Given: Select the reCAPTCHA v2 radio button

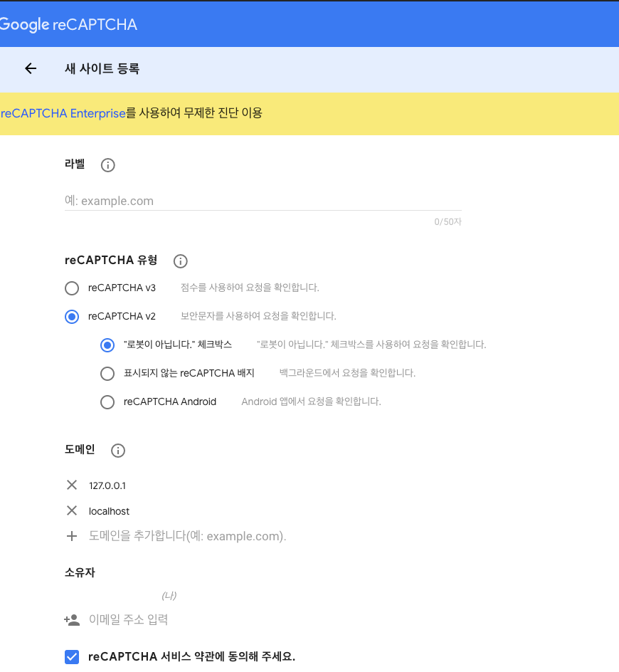Looking at the screenshot, I should coord(72,317).
